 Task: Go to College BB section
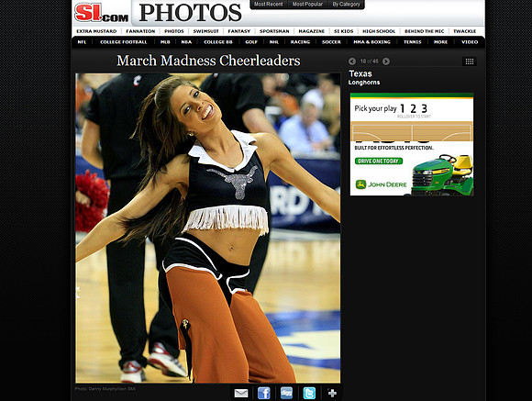coord(218,42)
